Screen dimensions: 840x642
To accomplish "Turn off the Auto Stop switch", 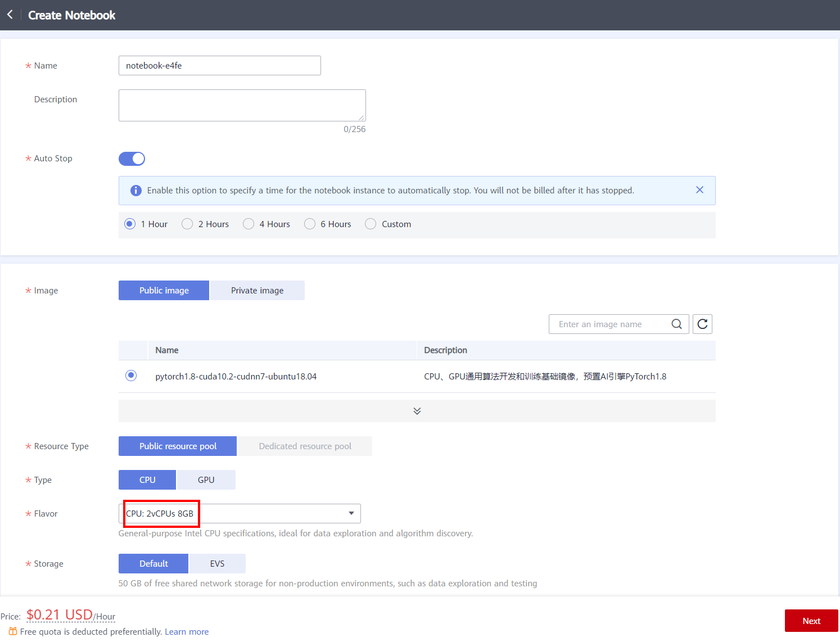I will 132,159.
